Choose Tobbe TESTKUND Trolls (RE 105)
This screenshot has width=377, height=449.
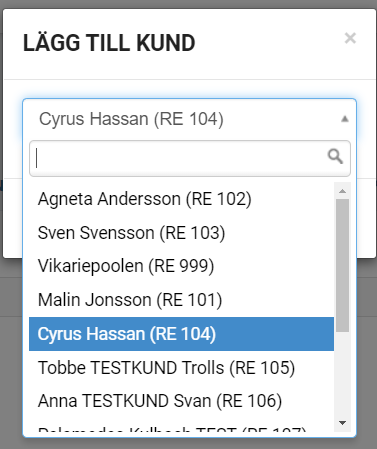[x=181, y=368]
